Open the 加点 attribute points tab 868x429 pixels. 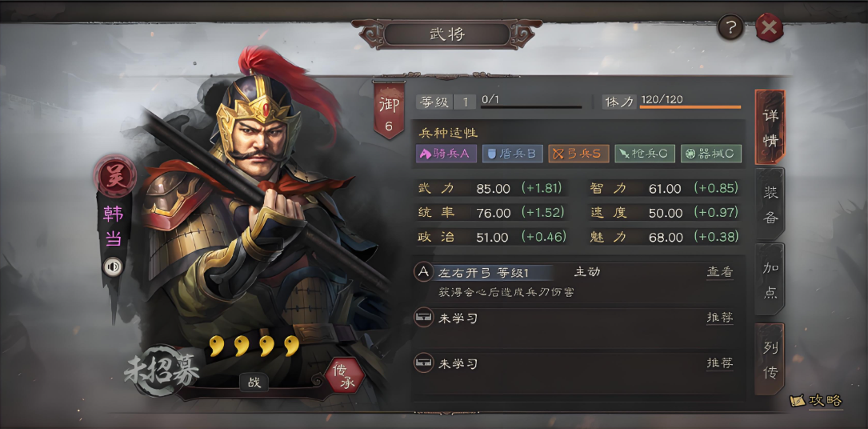770,279
